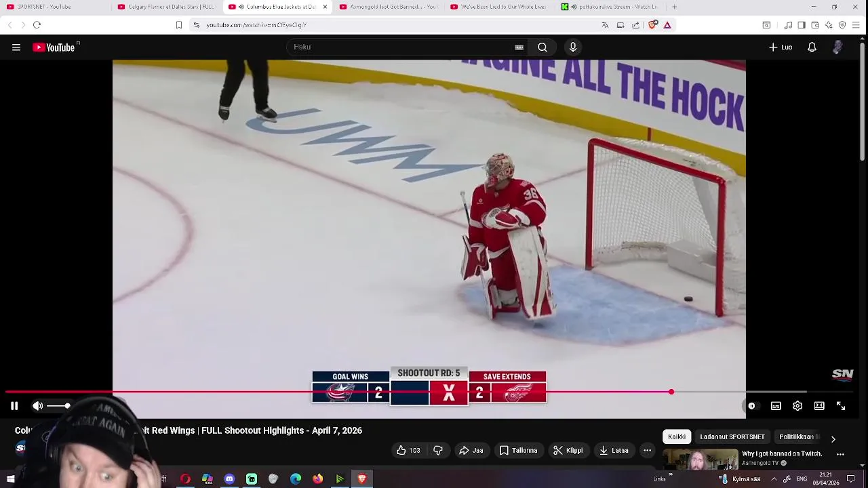Like the video with 103 likes
Screen dimensions: 868x488
pos(408,450)
